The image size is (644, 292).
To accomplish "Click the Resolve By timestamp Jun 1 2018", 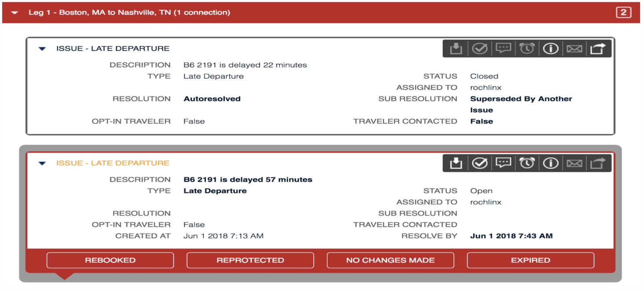I will (x=511, y=236).
